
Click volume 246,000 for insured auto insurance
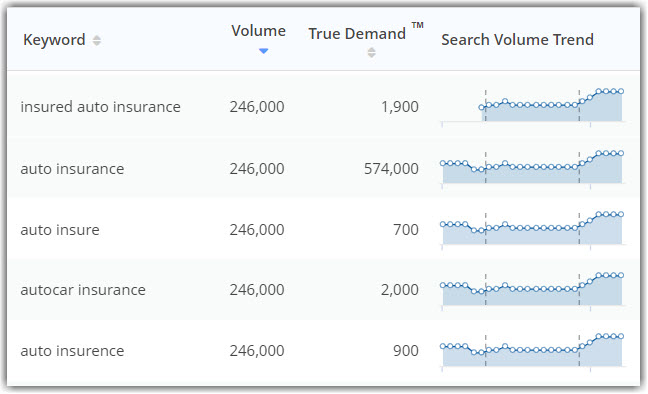[x=257, y=107]
